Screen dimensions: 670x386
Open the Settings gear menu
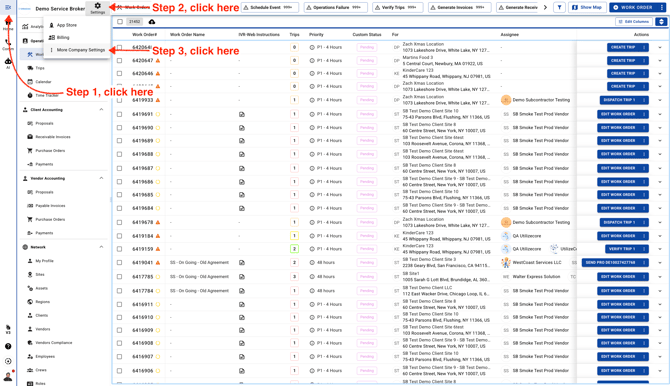(x=97, y=8)
